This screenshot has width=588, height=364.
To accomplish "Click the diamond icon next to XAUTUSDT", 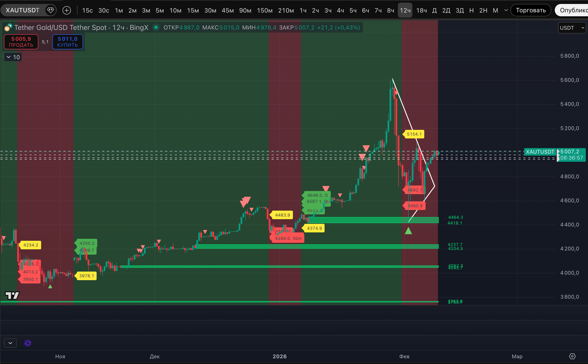I will pyautogui.click(x=51, y=10).
